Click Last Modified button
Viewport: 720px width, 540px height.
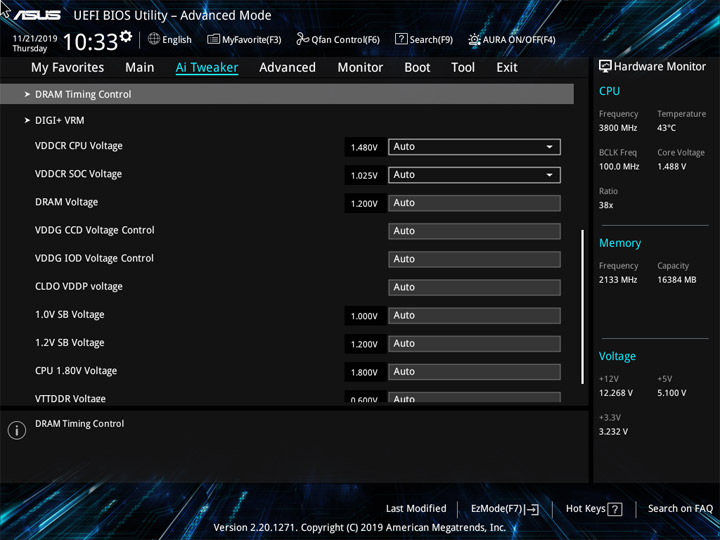tap(416, 508)
